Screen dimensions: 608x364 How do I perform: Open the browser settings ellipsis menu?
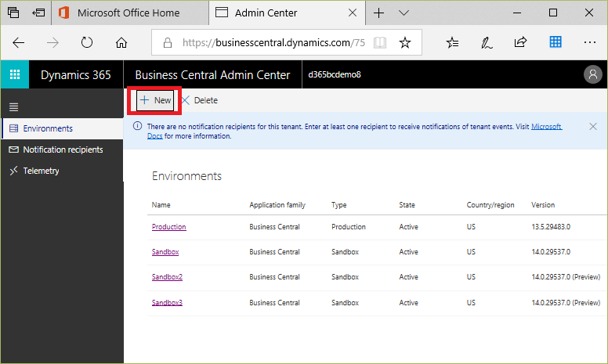(590, 42)
